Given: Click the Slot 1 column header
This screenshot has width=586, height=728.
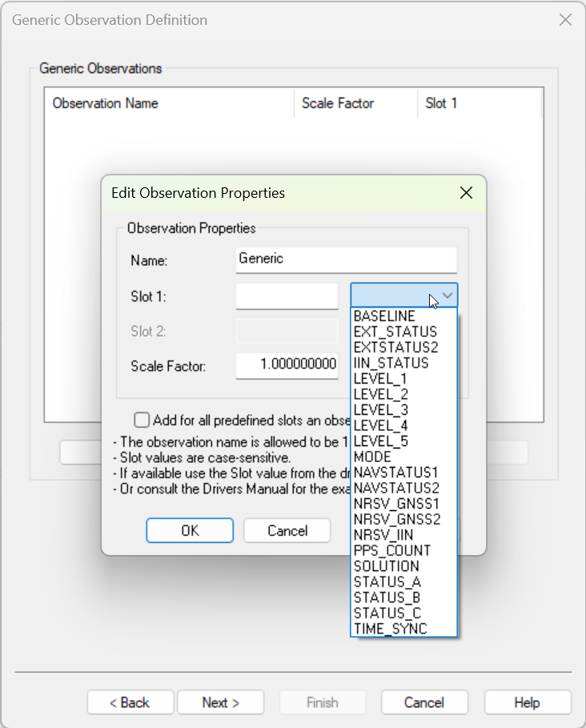Looking at the screenshot, I should [x=480, y=103].
